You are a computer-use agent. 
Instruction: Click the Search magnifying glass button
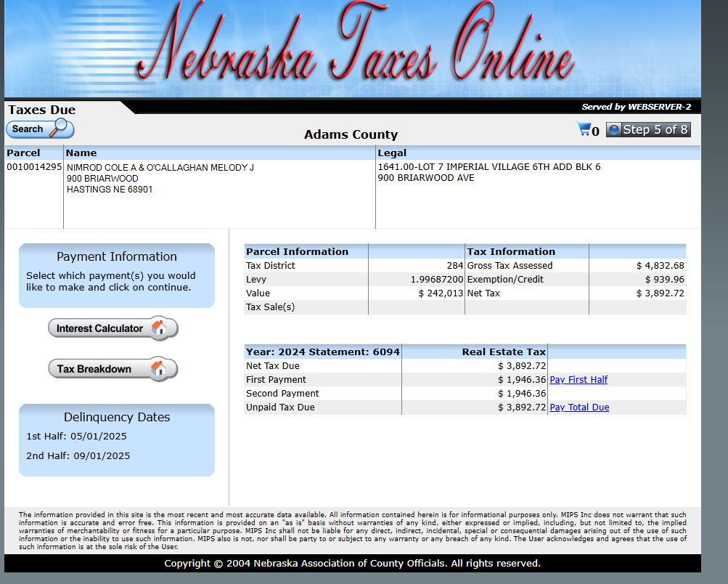41,129
